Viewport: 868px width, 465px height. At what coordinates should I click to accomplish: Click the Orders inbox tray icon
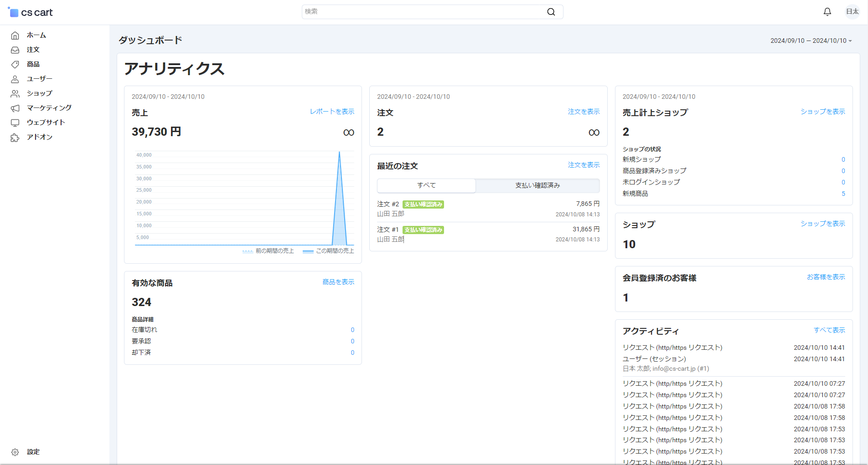tap(15, 50)
